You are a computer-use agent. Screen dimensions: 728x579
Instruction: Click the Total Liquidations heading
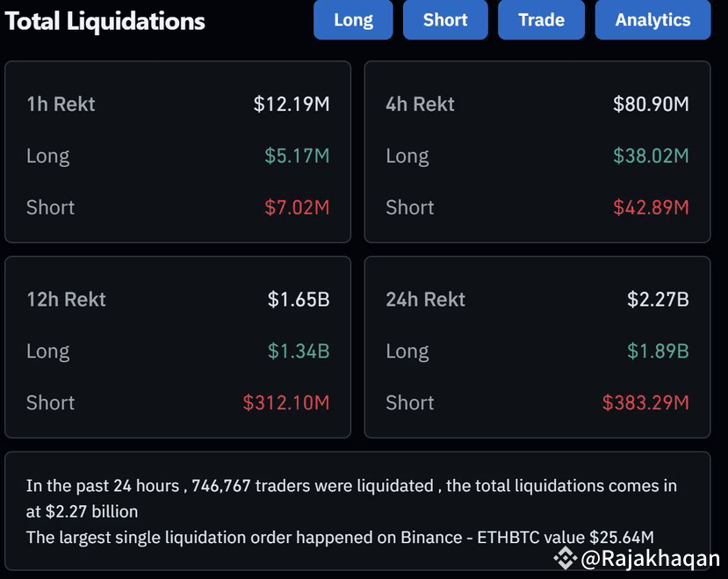click(x=105, y=21)
